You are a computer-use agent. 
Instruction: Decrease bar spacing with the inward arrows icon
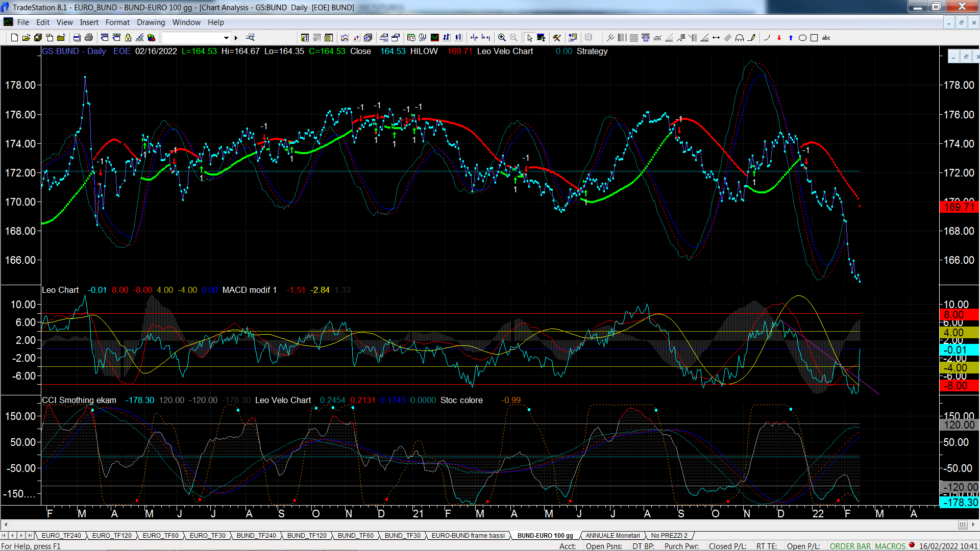474,37
